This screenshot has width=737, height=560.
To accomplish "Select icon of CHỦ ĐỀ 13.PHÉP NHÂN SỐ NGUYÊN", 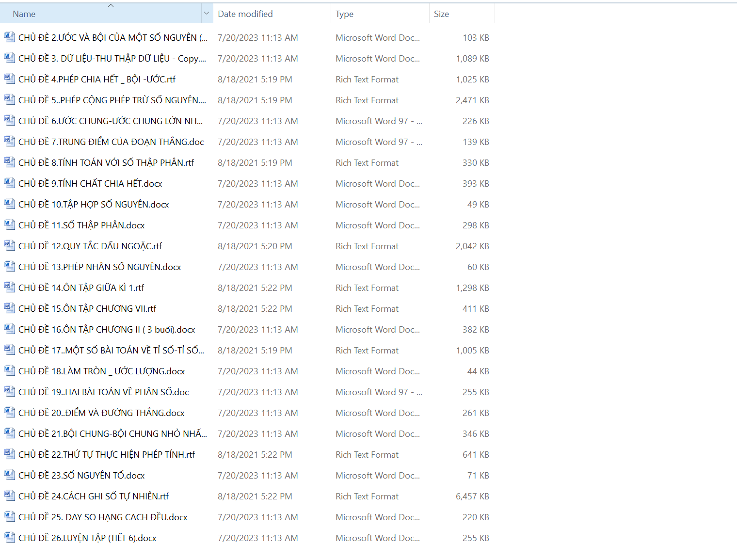I will click(x=10, y=266).
